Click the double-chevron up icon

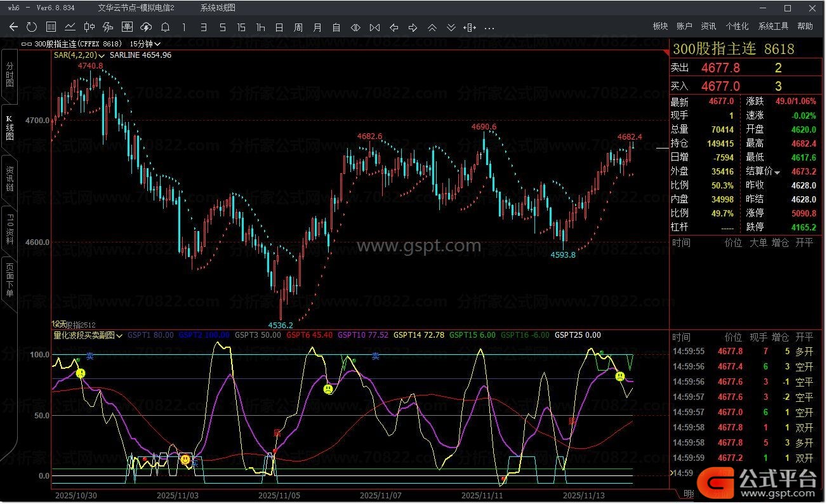coord(432,27)
